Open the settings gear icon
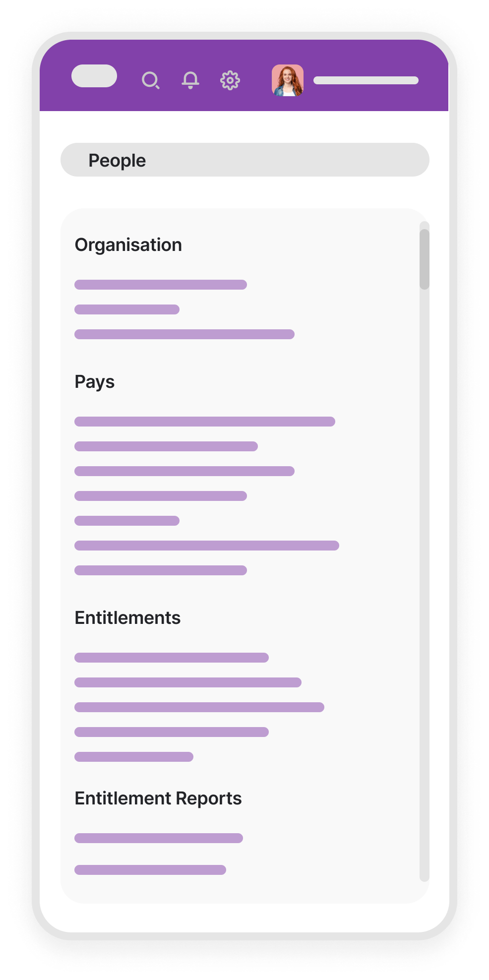This screenshot has width=489, height=980. click(x=230, y=80)
